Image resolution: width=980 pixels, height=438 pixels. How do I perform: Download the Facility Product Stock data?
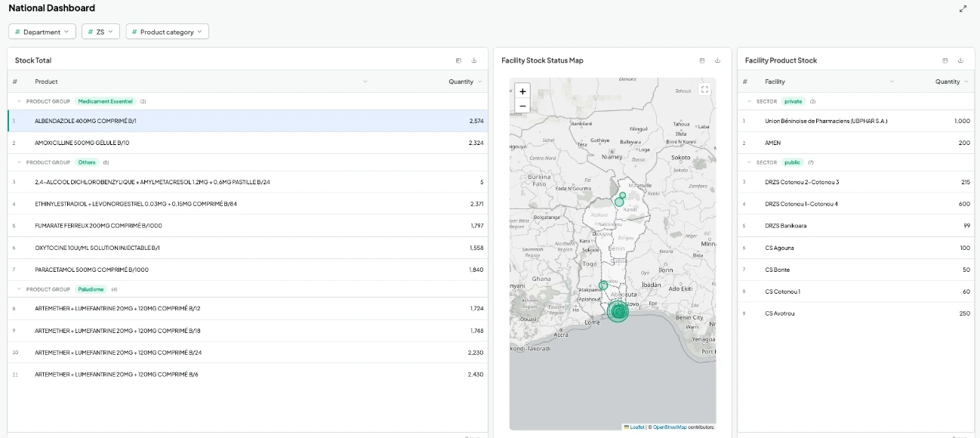point(961,60)
